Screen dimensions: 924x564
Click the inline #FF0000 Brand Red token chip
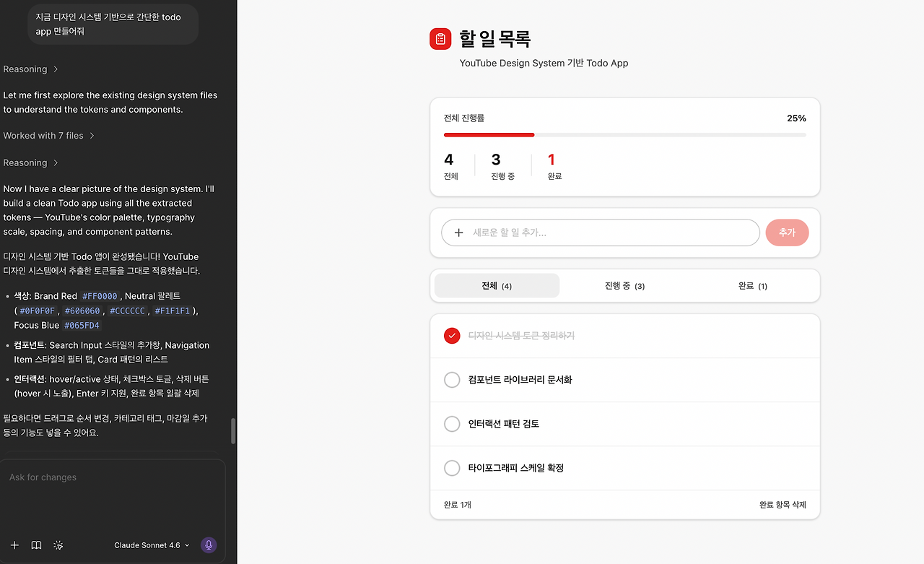click(x=98, y=295)
